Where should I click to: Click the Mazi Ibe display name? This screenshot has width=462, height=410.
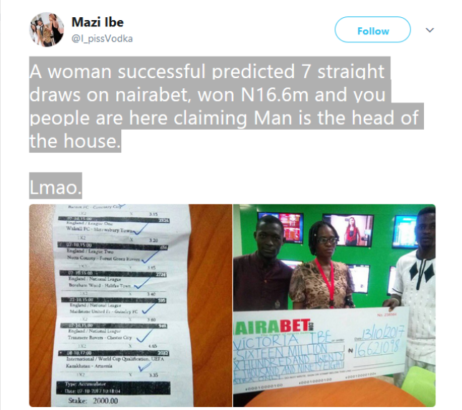pyautogui.click(x=97, y=22)
